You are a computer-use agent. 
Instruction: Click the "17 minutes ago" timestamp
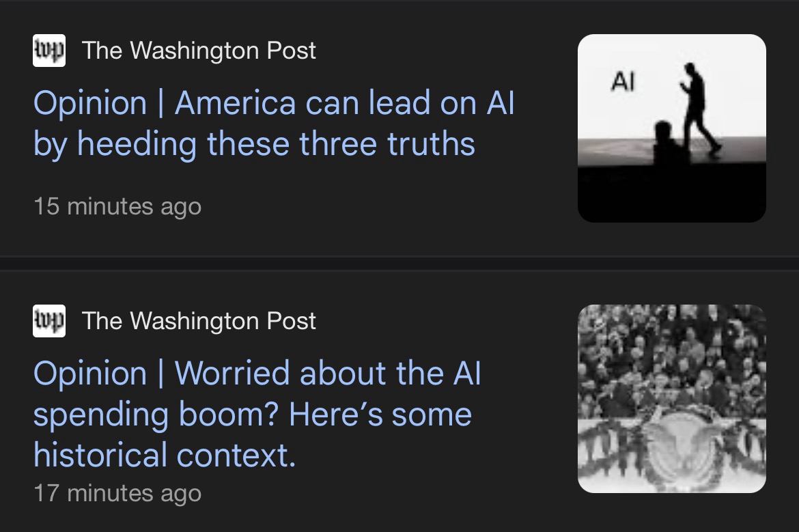[x=117, y=493]
